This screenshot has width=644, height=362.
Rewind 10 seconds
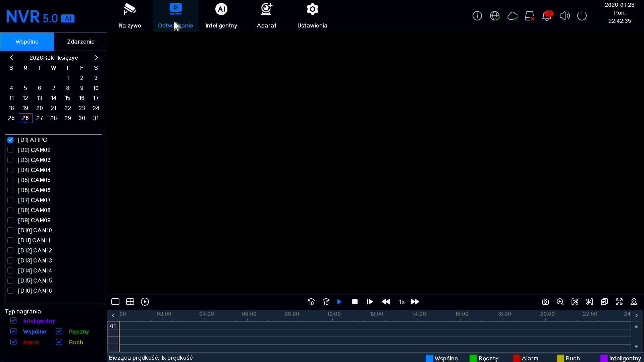[311, 302]
